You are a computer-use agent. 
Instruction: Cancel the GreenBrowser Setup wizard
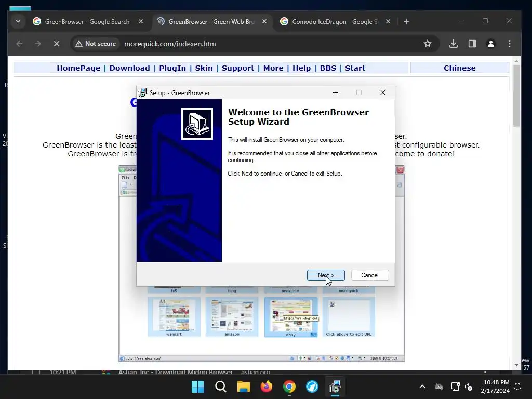point(370,275)
